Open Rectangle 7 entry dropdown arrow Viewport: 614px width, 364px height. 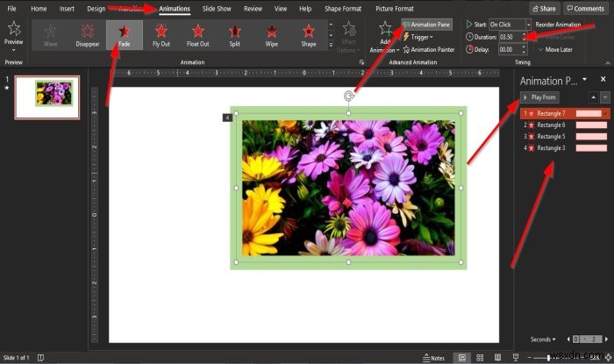pos(606,113)
